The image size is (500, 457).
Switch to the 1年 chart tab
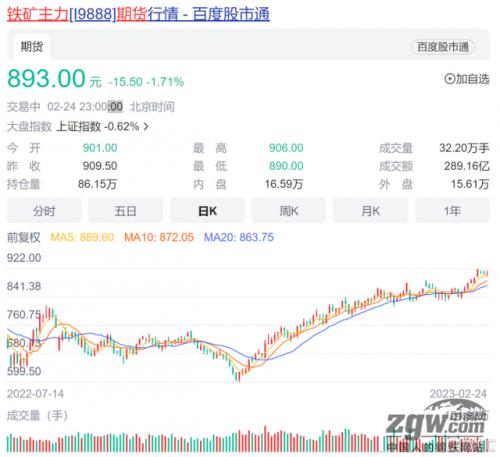[x=452, y=211]
